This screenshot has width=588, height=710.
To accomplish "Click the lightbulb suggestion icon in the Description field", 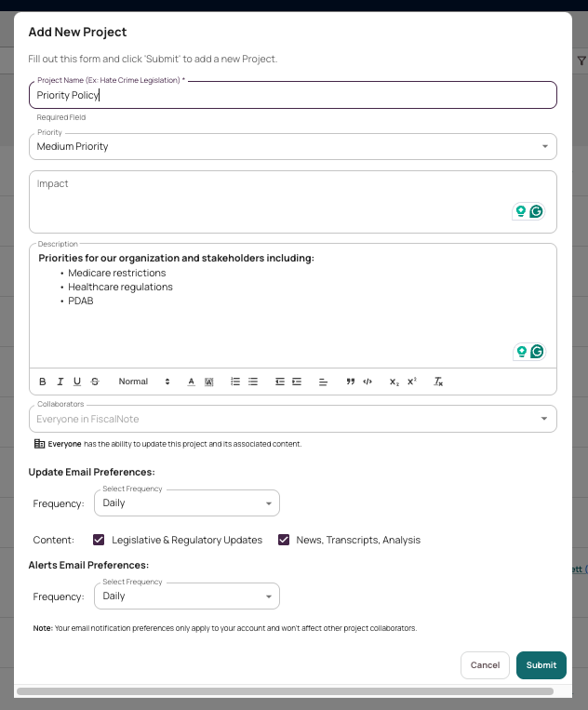I will [x=521, y=352].
